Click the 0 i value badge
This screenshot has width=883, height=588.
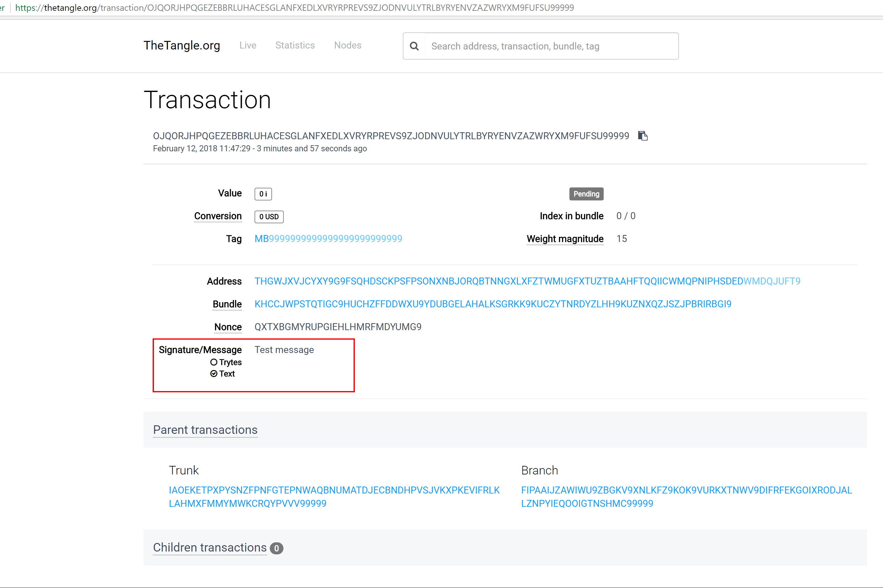(x=263, y=194)
